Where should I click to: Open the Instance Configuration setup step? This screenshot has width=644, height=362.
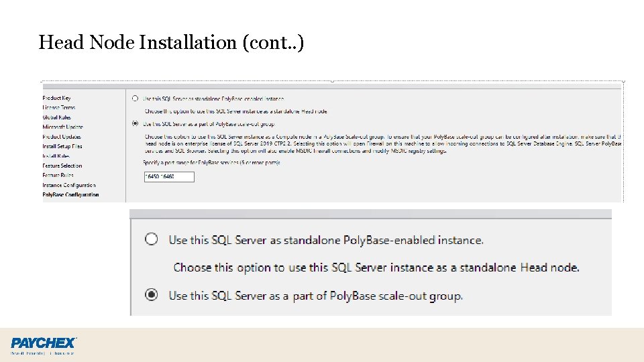69,185
